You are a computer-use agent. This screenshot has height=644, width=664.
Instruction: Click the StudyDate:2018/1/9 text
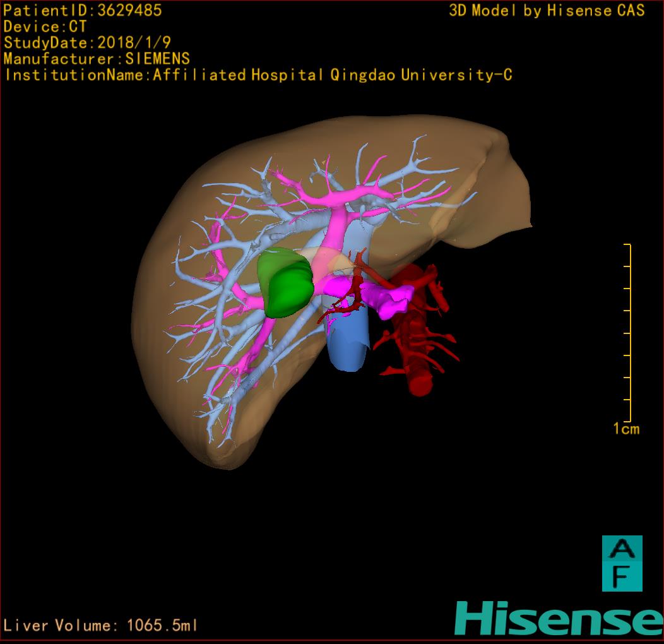pyautogui.click(x=87, y=43)
